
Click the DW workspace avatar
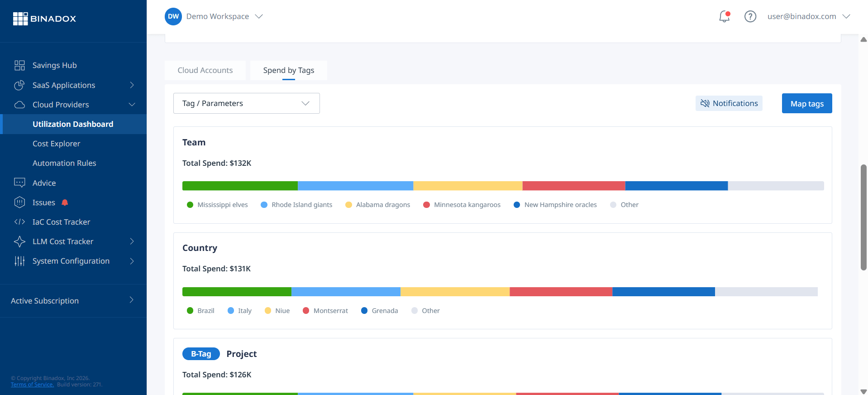point(173,16)
